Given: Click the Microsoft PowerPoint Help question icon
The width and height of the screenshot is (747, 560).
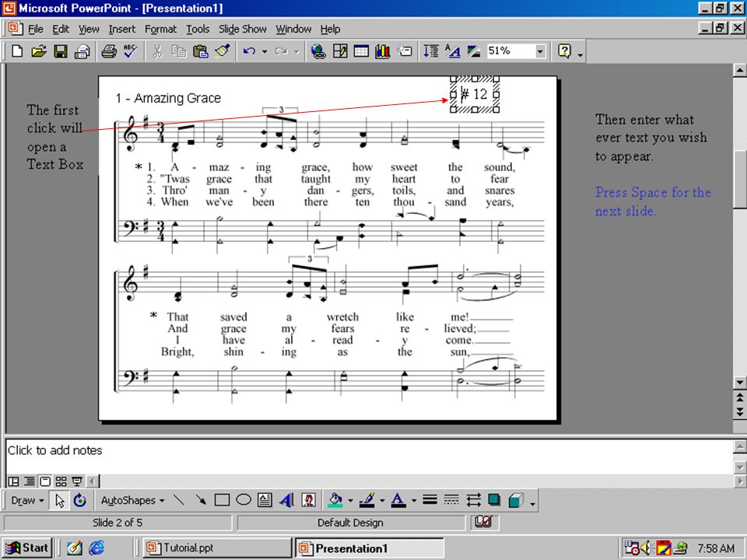Looking at the screenshot, I should (x=565, y=51).
